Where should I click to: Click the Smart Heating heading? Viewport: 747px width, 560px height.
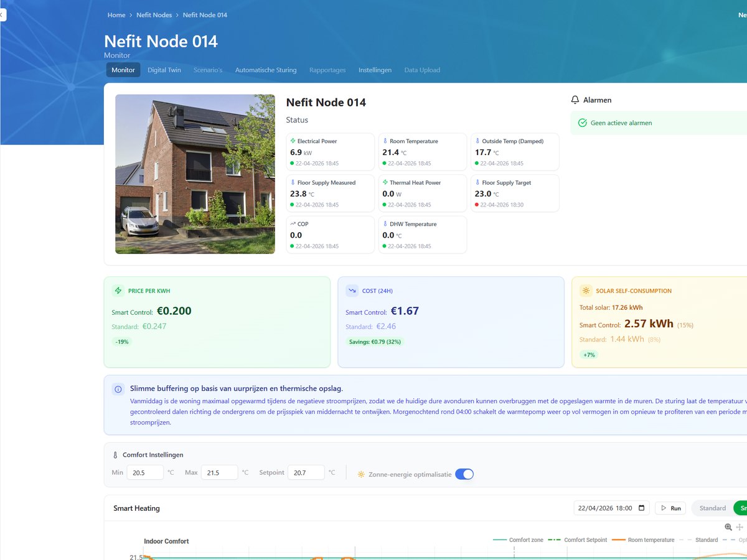click(136, 508)
